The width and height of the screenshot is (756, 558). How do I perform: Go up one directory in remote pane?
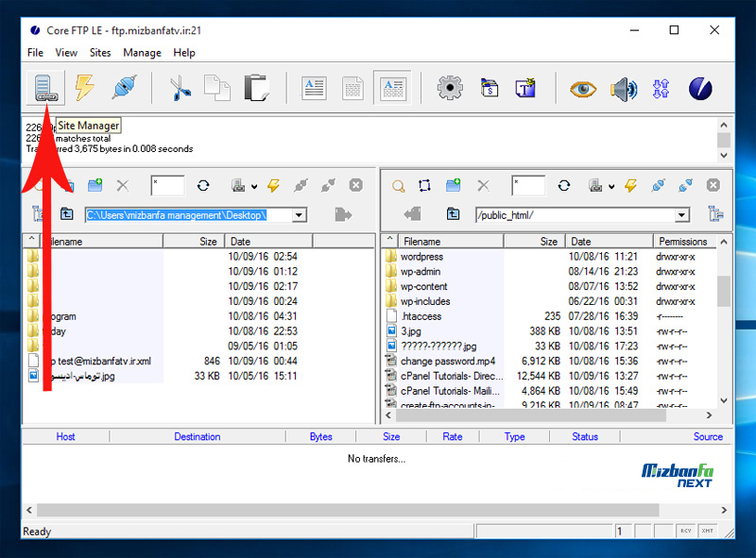coord(454,213)
